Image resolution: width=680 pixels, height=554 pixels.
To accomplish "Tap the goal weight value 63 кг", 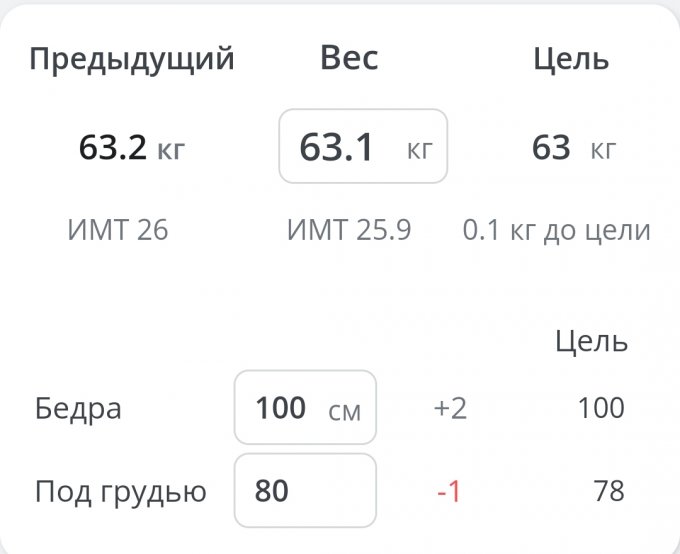I will [573, 149].
